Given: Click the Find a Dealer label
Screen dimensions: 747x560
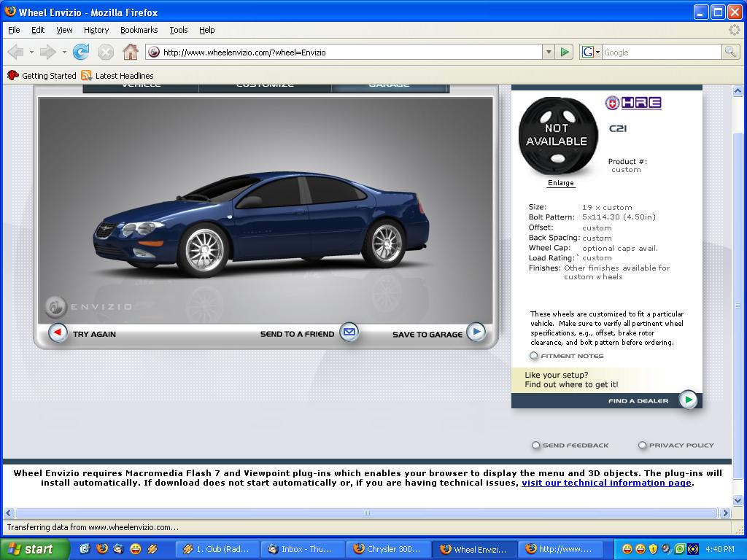Looking at the screenshot, I should (638, 401).
